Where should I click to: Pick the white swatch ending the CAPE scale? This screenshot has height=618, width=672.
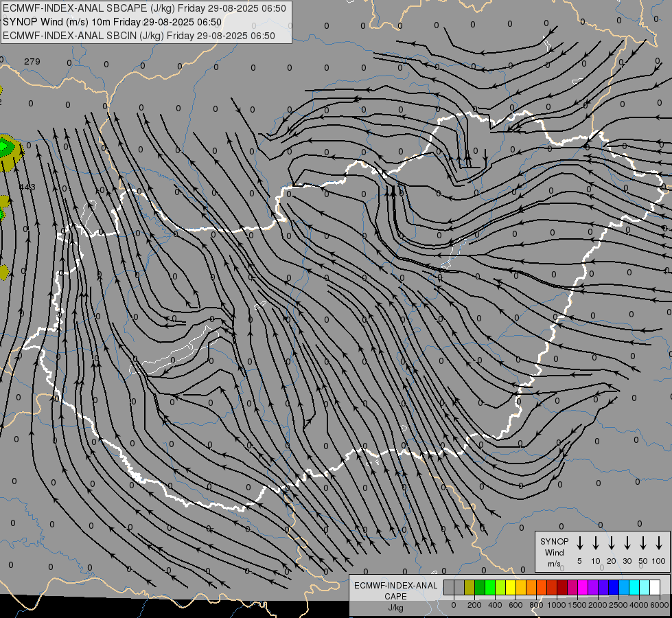[x=654, y=587]
